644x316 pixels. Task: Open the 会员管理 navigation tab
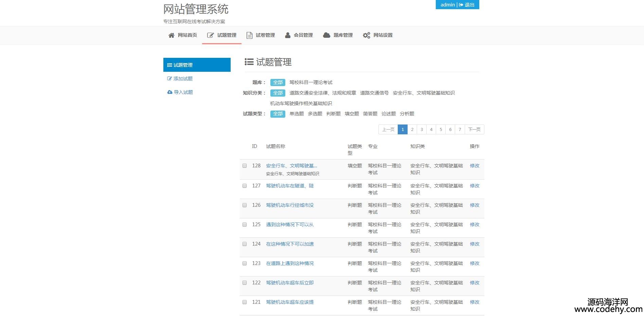(299, 35)
